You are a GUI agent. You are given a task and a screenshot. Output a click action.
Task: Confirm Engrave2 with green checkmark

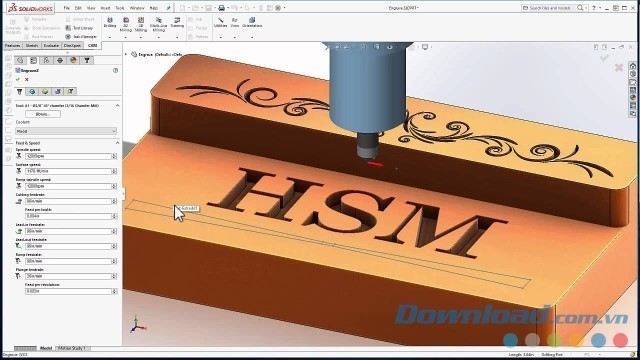point(18,79)
